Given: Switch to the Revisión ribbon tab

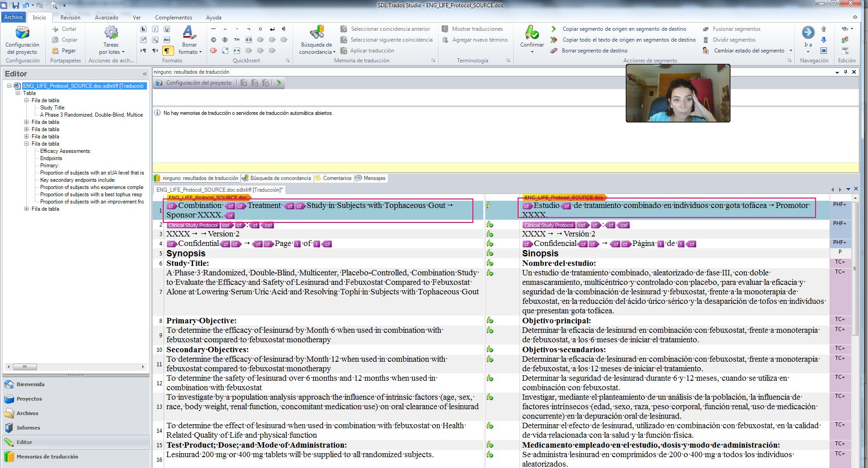Looking at the screenshot, I should click(70, 18).
